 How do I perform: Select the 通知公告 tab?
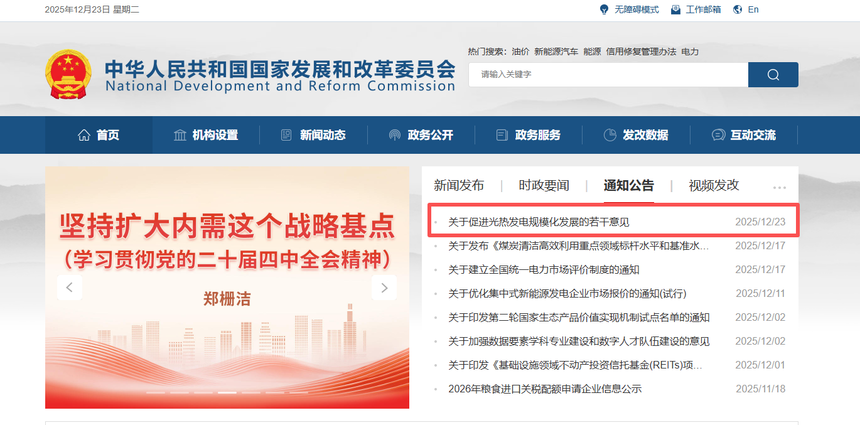click(629, 185)
